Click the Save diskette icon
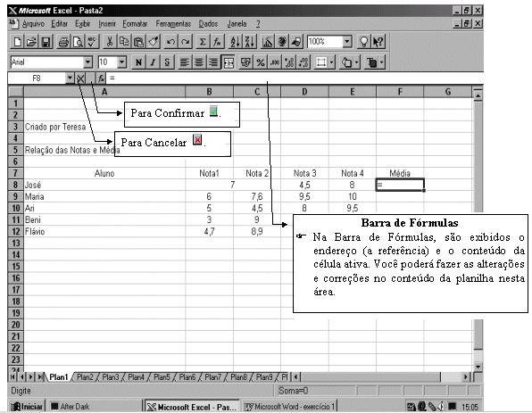The image size is (532, 413). click(x=46, y=42)
